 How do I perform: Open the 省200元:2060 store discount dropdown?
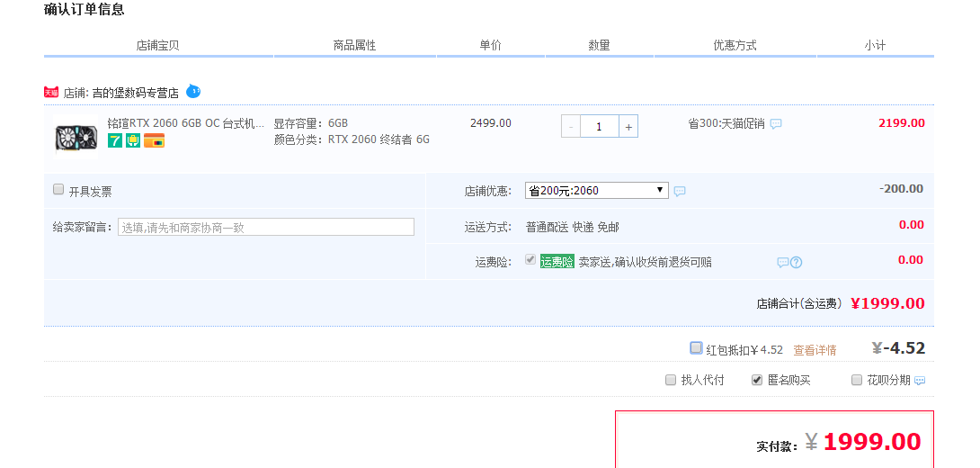click(x=596, y=190)
